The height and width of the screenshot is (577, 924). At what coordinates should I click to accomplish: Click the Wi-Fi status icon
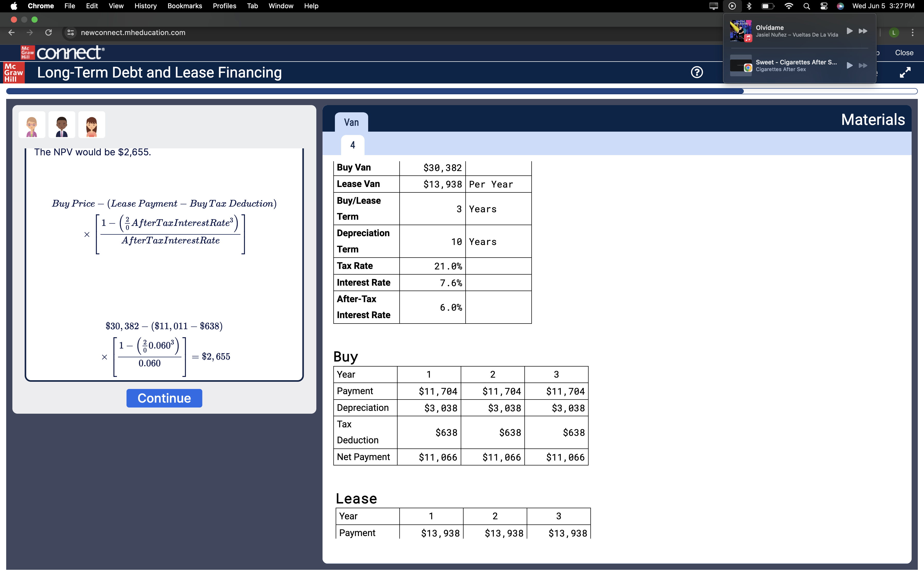click(789, 6)
